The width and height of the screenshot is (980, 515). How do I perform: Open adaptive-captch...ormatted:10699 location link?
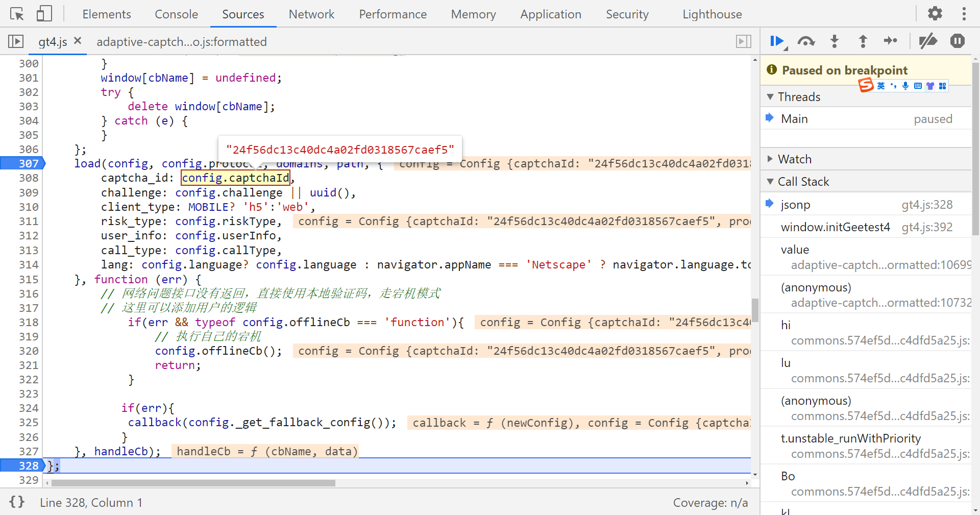881,264
